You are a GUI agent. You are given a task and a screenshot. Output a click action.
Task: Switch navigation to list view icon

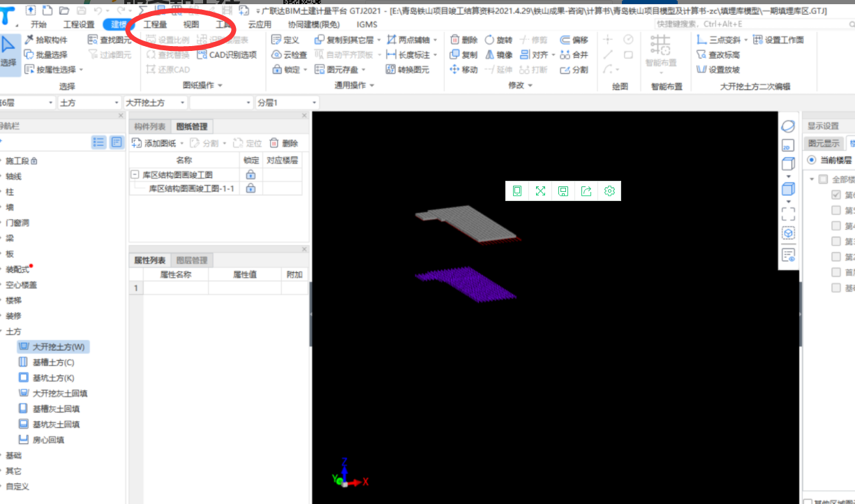[x=99, y=142]
